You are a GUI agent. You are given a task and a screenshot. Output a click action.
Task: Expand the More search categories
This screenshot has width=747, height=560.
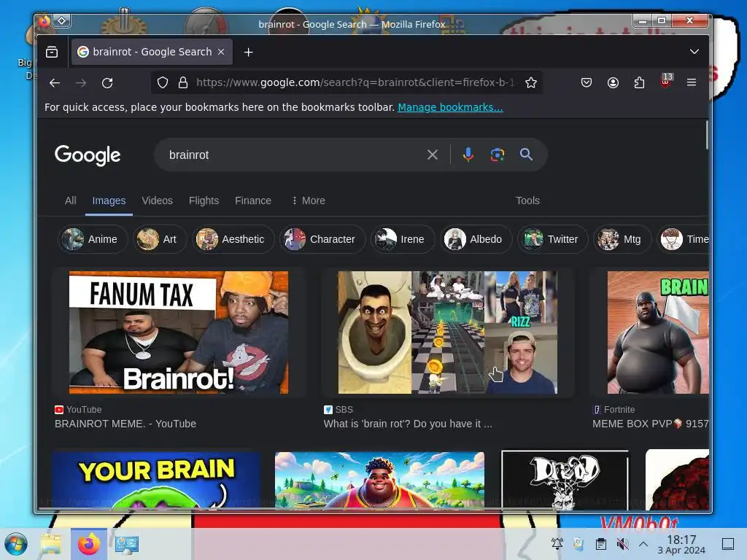pos(309,201)
